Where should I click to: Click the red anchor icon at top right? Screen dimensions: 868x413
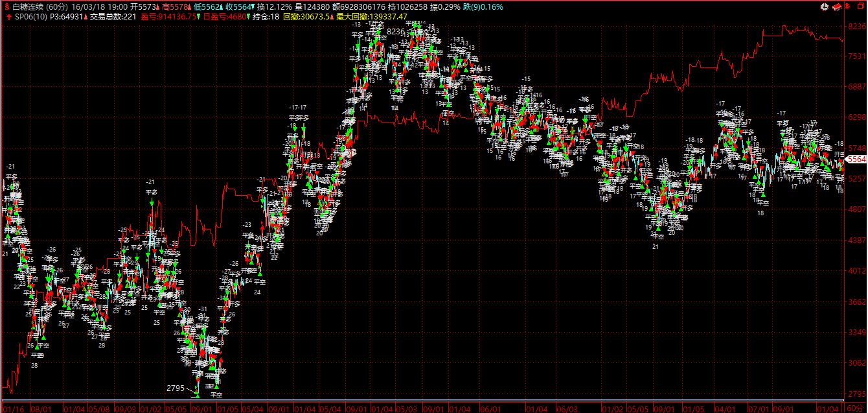click(x=846, y=6)
